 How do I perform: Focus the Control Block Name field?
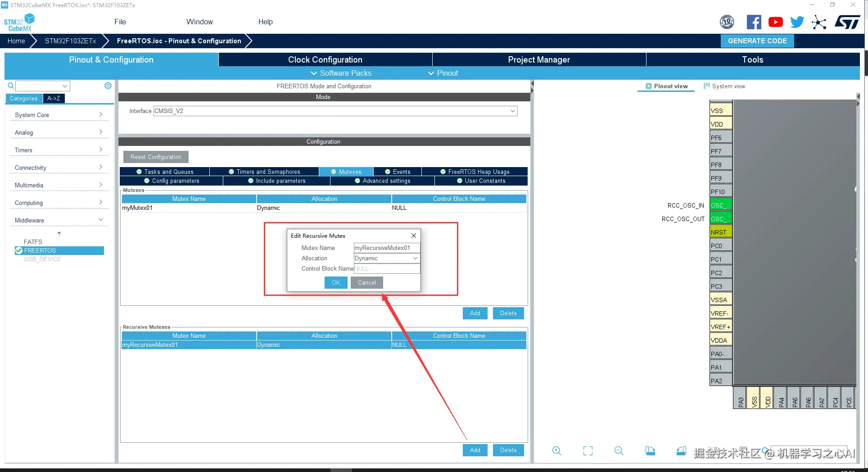pos(387,268)
